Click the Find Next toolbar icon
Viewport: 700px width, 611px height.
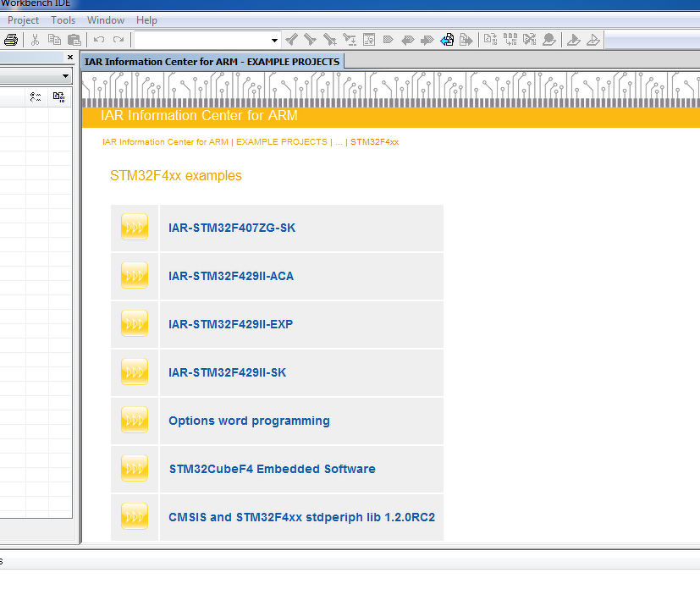coord(311,40)
